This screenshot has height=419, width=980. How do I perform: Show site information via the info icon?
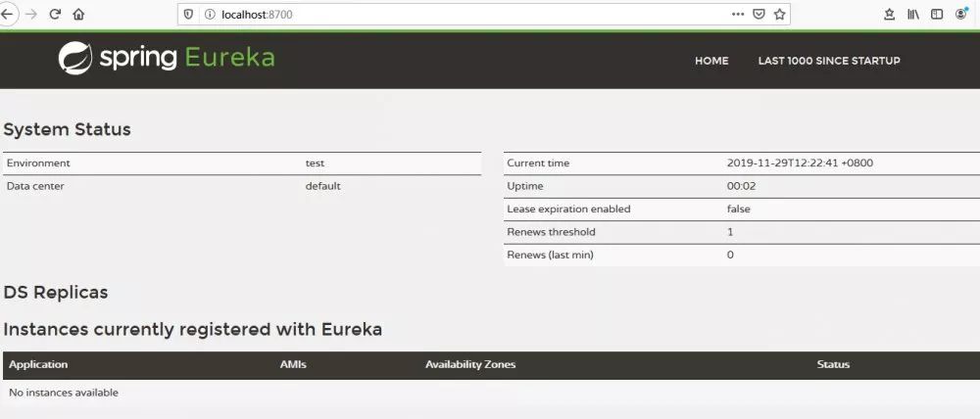pos(209,15)
